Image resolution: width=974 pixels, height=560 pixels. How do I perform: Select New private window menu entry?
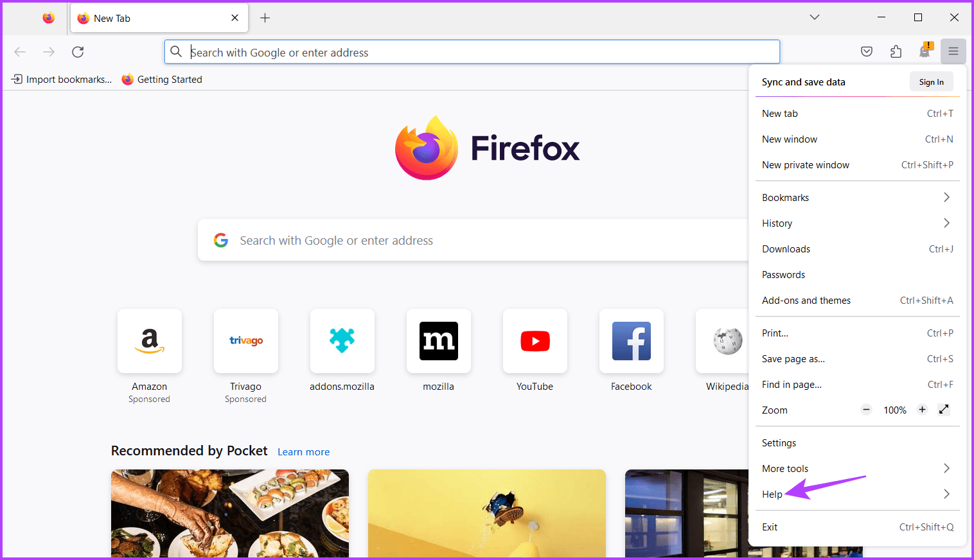point(857,165)
